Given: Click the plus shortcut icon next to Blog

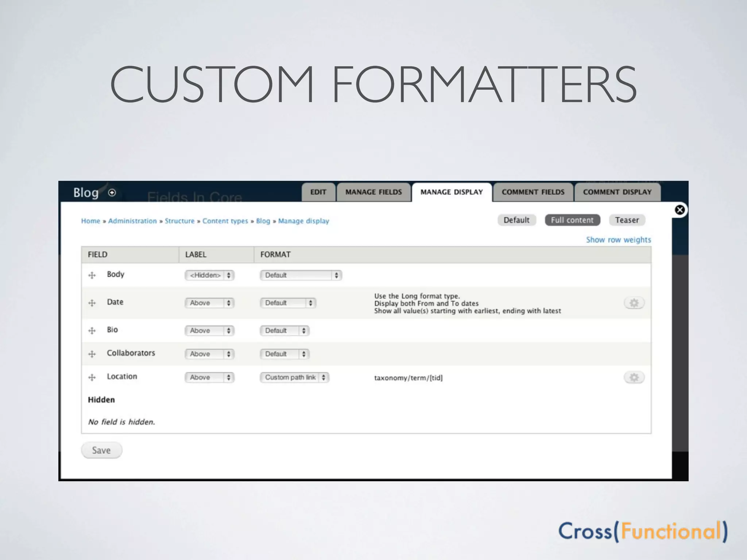Looking at the screenshot, I should [112, 192].
